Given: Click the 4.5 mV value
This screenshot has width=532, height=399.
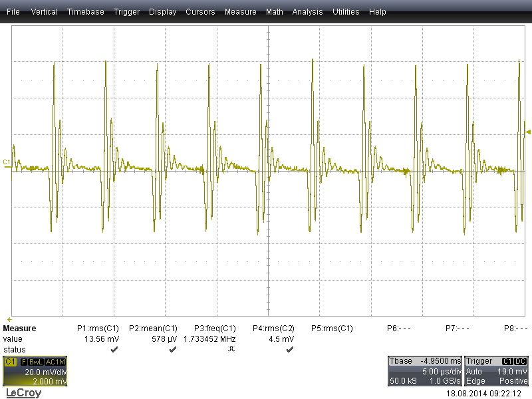Looking at the screenshot, I should click(281, 339).
